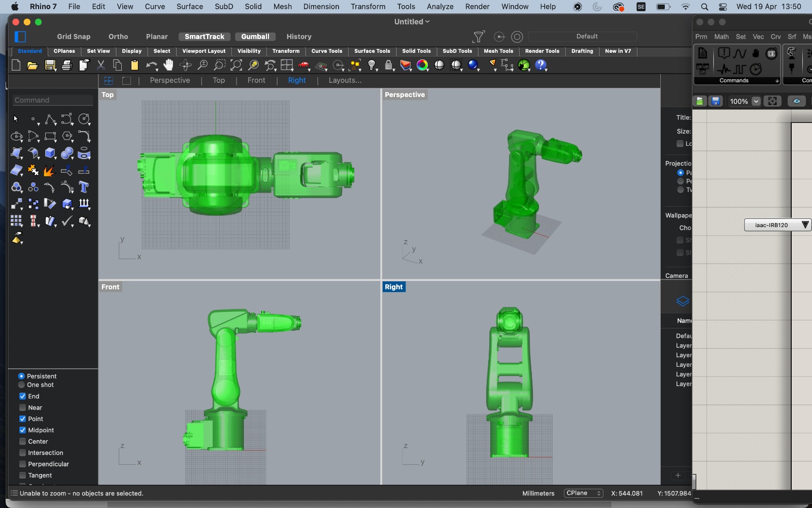This screenshot has height=508, width=812.
Task: Click the New file icon in Standard toolbar
Action: (x=16, y=65)
